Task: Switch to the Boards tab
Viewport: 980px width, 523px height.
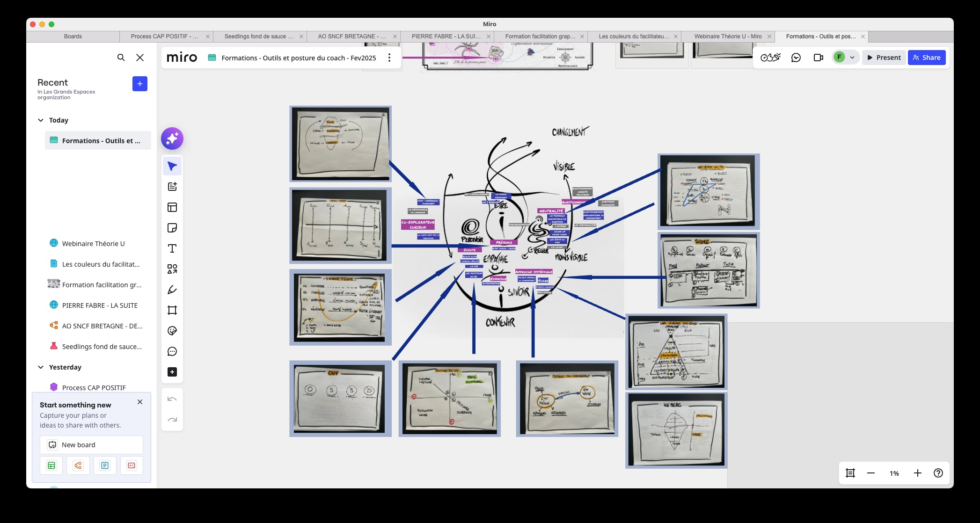Action: click(73, 36)
